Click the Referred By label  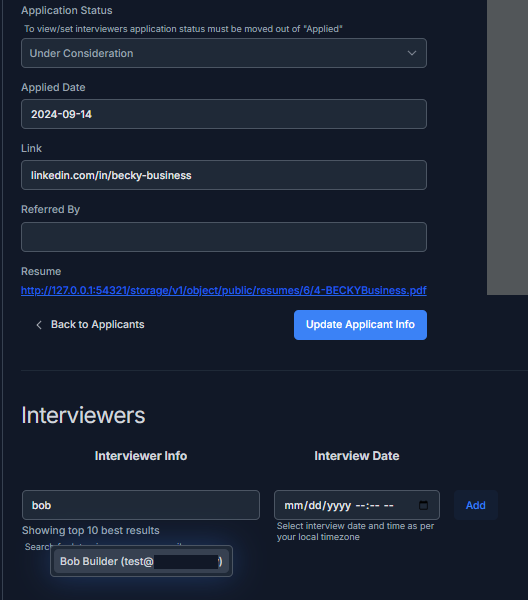51,209
